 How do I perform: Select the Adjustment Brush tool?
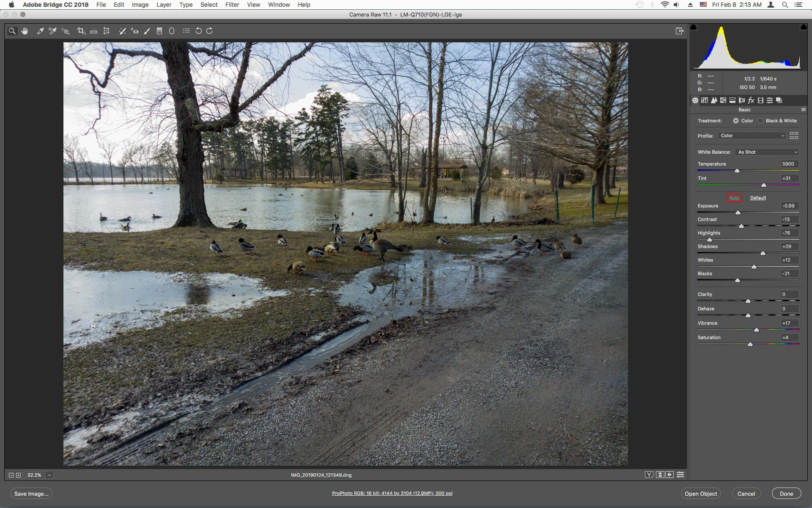(x=147, y=31)
